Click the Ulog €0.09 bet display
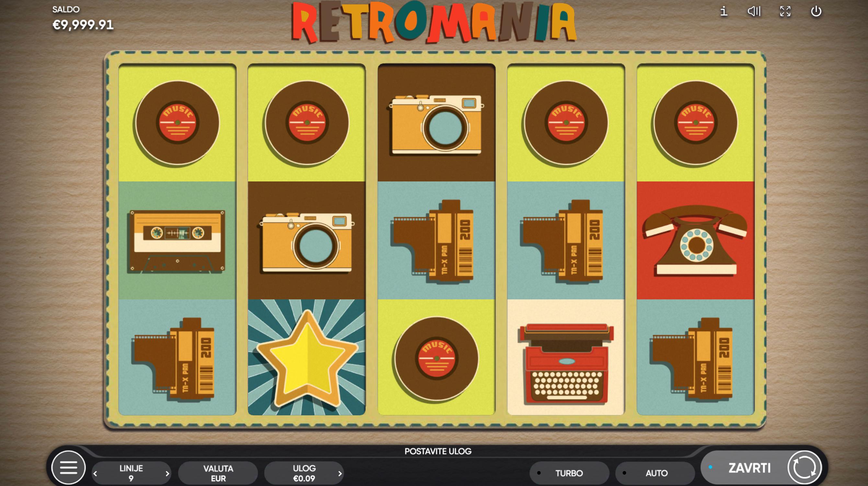The image size is (868, 486). click(303, 473)
